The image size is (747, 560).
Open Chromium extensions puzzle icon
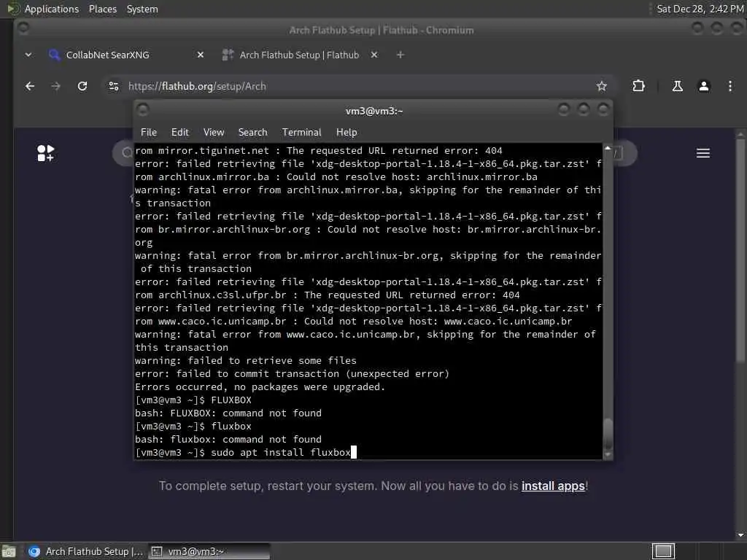click(x=638, y=86)
